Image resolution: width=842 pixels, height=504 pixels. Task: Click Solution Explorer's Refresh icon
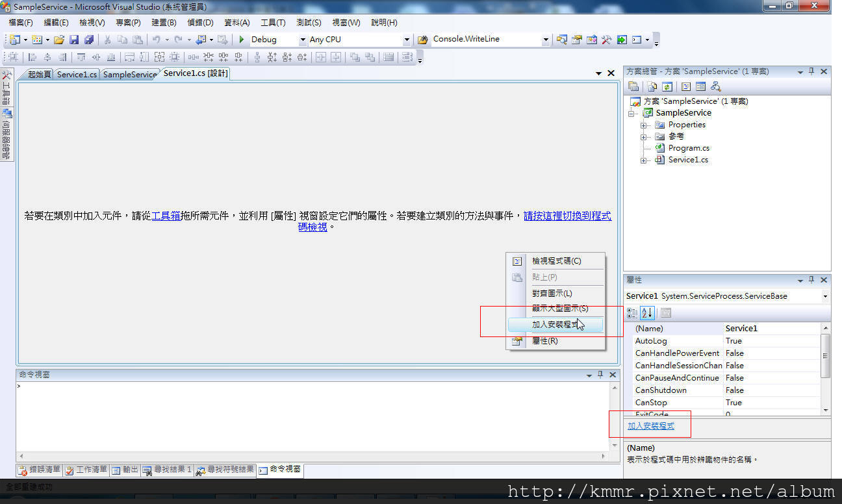667,86
